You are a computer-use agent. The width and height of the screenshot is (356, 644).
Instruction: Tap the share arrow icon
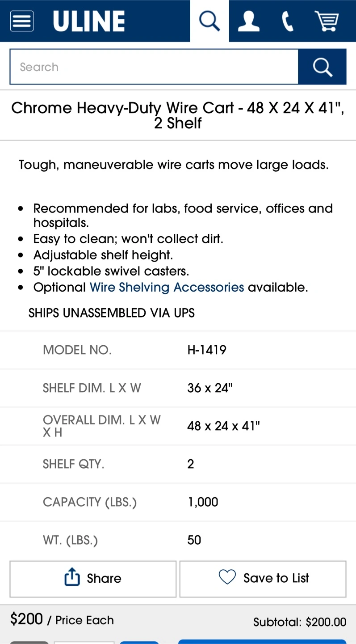[x=72, y=577]
